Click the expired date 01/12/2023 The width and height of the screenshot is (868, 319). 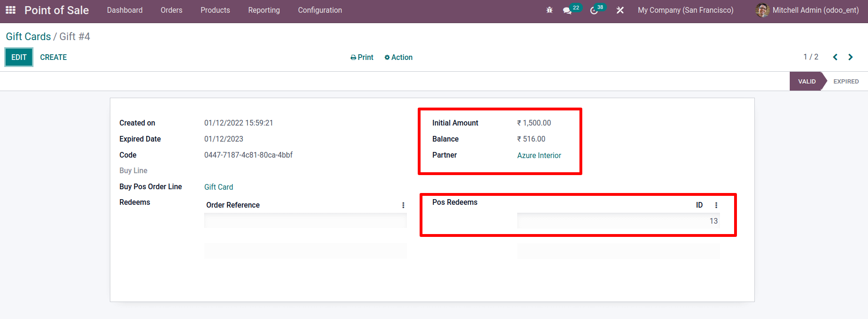(223, 139)
